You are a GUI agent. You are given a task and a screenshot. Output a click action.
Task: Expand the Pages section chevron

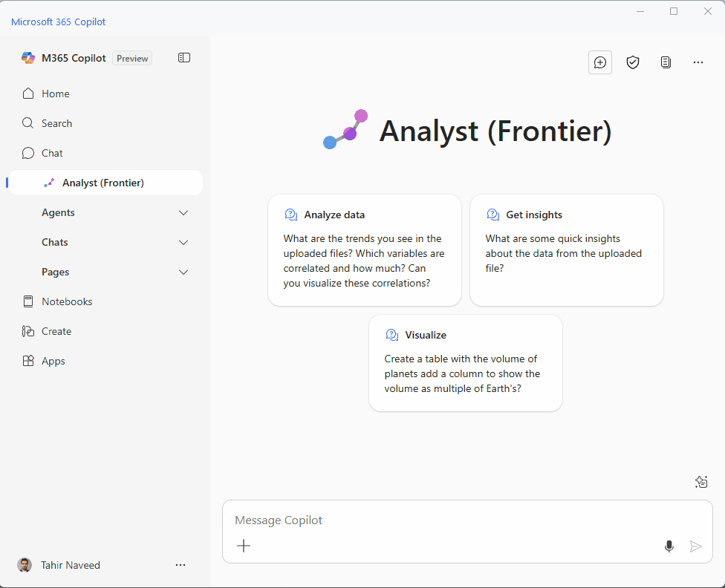point(183,272)
